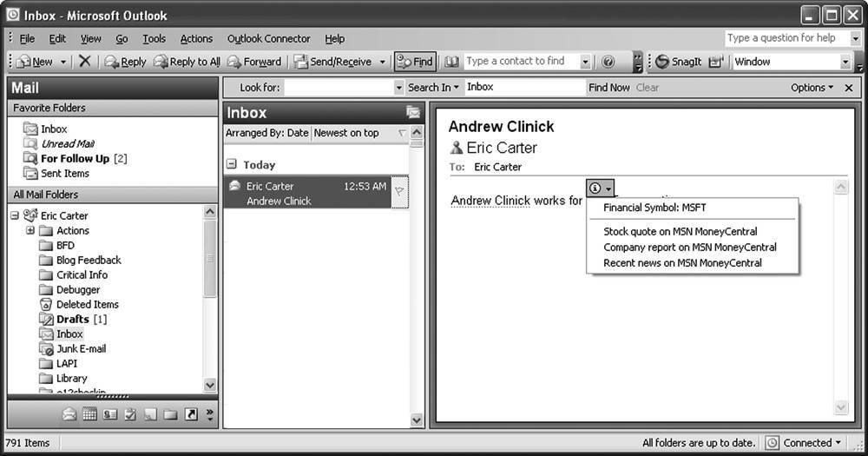Image resolution: width=868 pixels, height=456 pixels.
Task: Click the Inbox header folder icon
Action: coord(413,112)
